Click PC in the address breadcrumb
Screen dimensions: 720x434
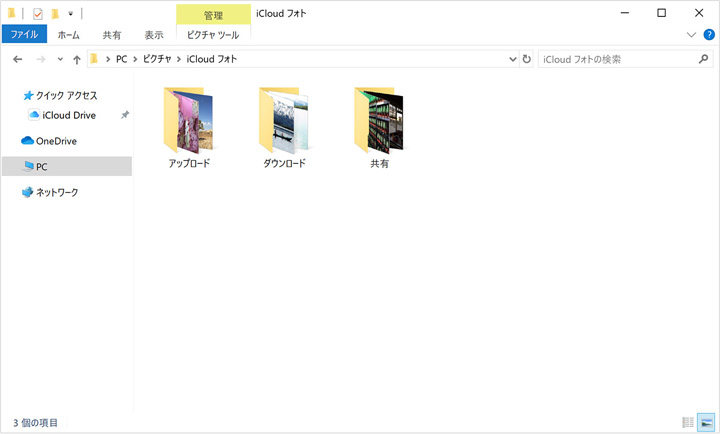(x=121, y=59)
